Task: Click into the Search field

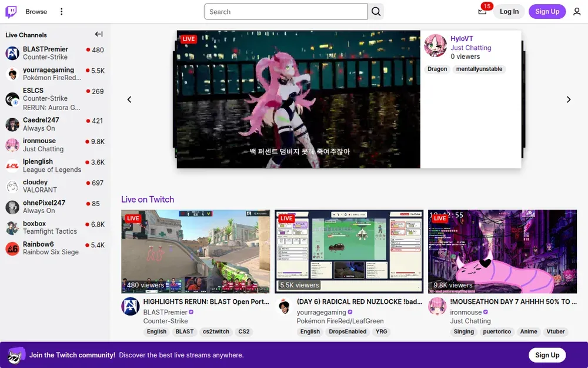Action: [286, 12]
